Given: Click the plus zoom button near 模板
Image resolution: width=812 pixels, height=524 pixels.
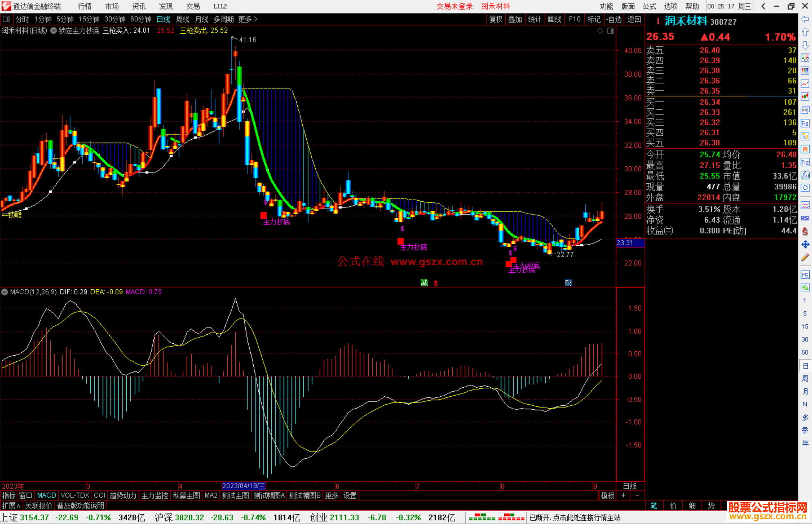Looking at the screenshot, I should coord(624,495).
